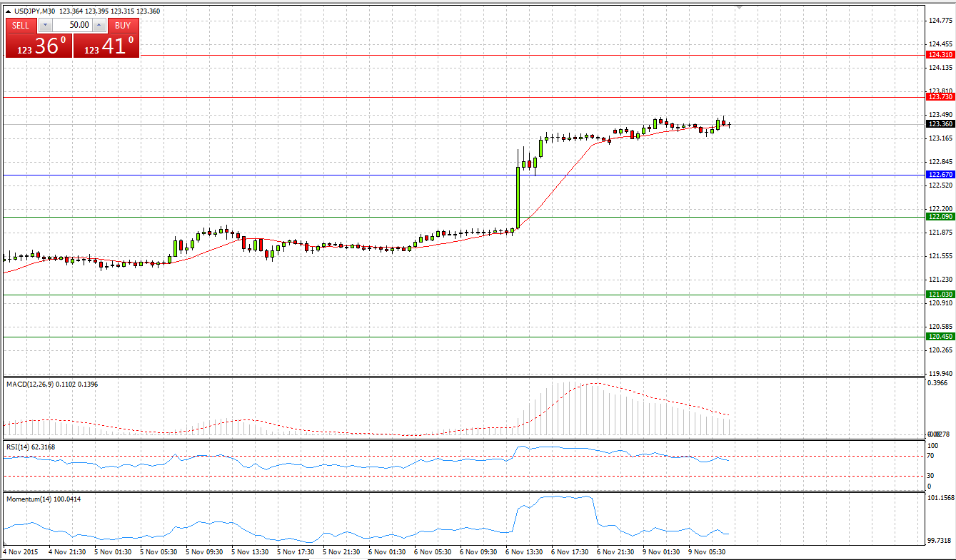Click the '5 Nov 09:30' time axis label
The width and height of the screenshot is (956, 560).
click(206, 552)
